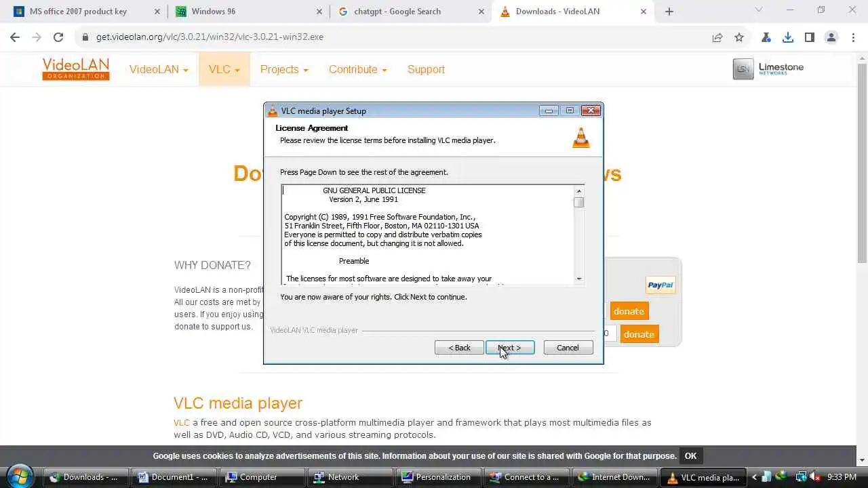868x488 pixels.
Task: Click the license text scrollbar up arrow
Action: tap(579, 191)
